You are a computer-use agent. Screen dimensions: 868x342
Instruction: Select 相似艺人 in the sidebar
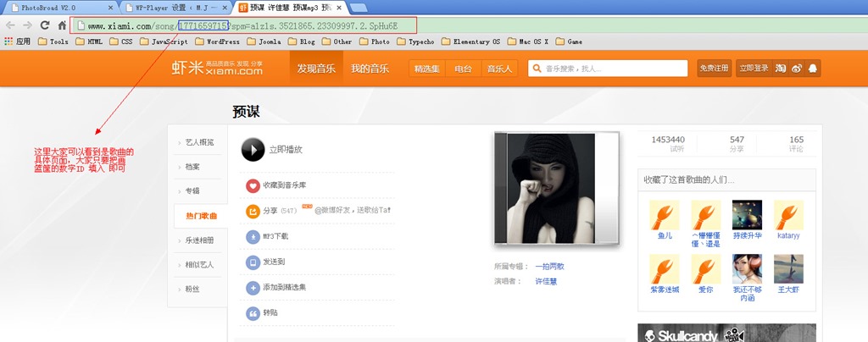point(198,265)
